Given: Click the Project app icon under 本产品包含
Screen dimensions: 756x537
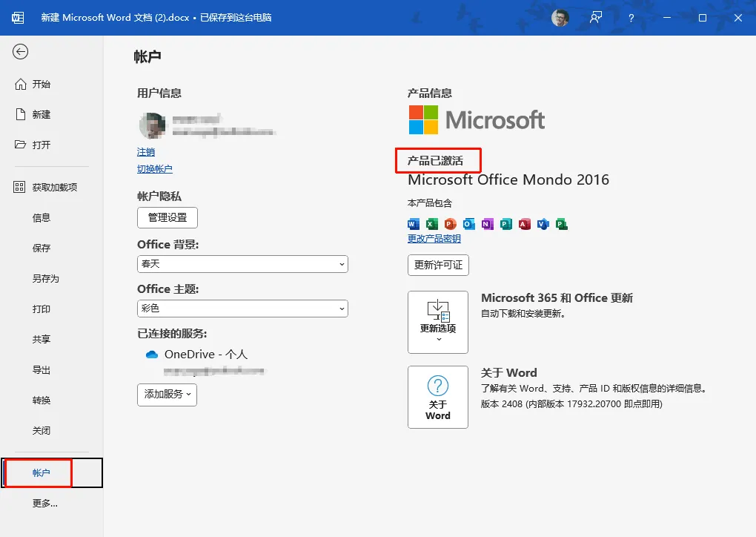Looking at the screenshot, I should [562, 224].
